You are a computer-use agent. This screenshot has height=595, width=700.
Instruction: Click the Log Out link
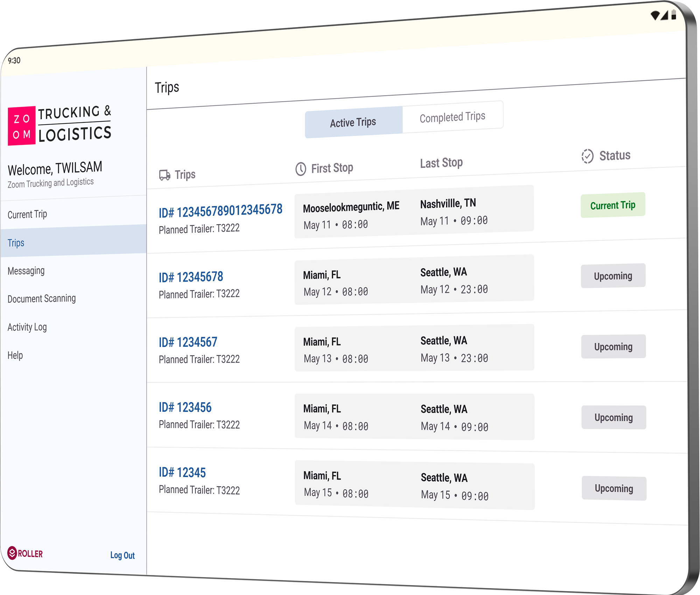click(x=122, y=555)
